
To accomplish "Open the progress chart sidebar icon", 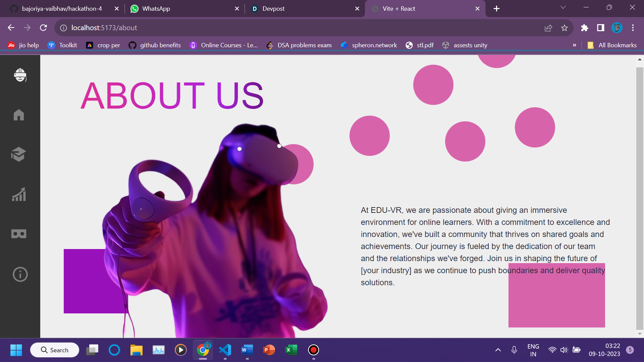I will (x=19, y=194).
